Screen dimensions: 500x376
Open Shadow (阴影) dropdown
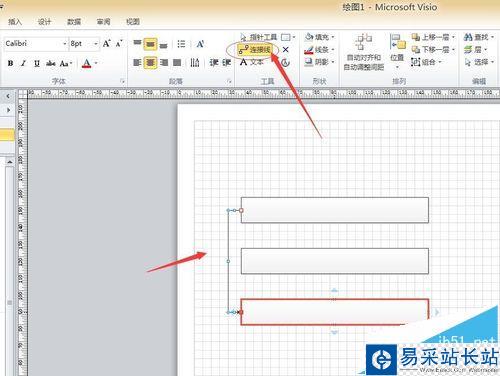[x=319, y=62]
